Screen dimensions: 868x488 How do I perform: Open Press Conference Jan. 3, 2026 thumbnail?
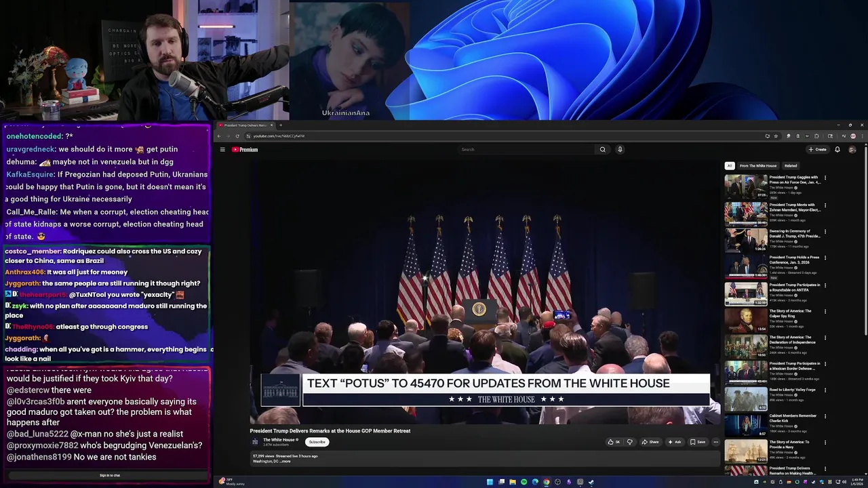[x=746, y=266]
